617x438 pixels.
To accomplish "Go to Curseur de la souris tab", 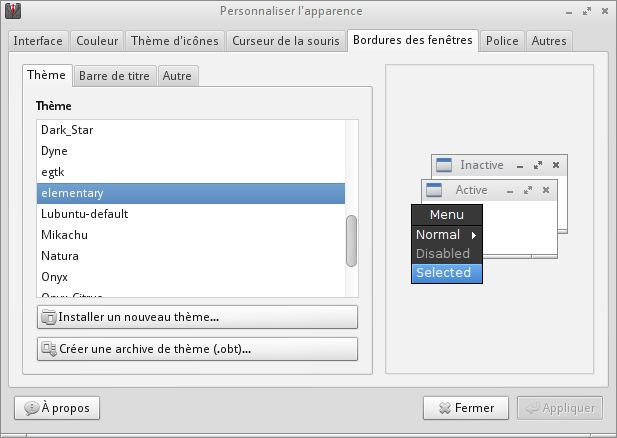I will [x=286, y=41].
